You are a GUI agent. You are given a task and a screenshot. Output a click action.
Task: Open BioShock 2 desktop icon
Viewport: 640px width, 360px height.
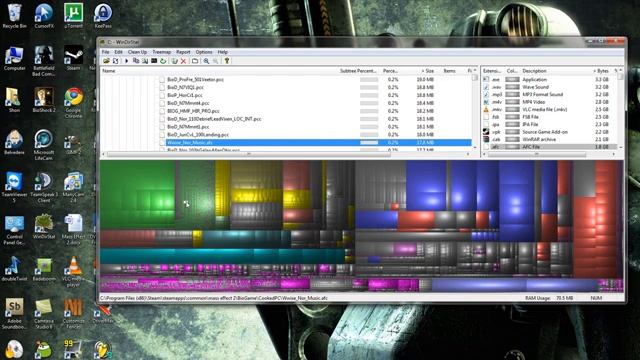click(x=44, y=100)
